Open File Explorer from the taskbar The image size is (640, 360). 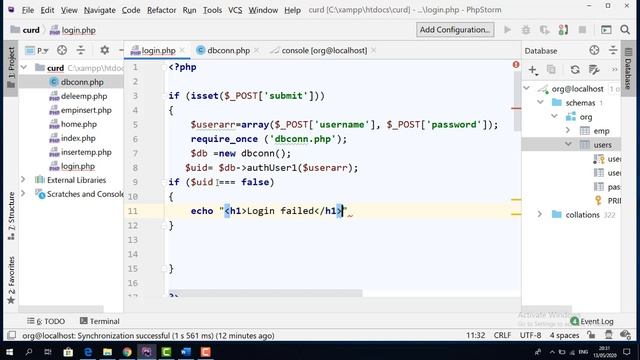pos(107,352)
